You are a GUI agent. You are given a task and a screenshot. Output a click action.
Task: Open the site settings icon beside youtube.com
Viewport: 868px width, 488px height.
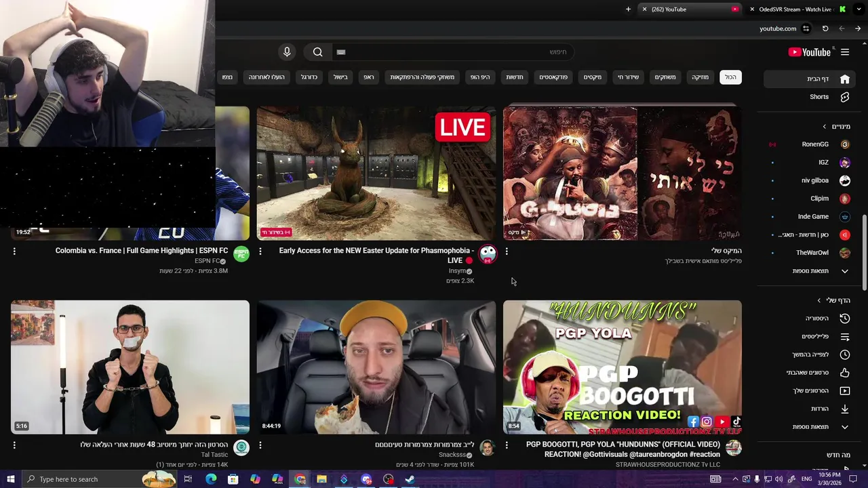click(x=806, y=28)
